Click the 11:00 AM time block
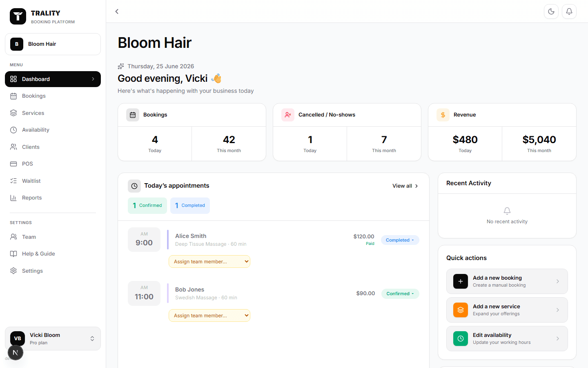Screen dimensions: 588x368 coord(144,293)
